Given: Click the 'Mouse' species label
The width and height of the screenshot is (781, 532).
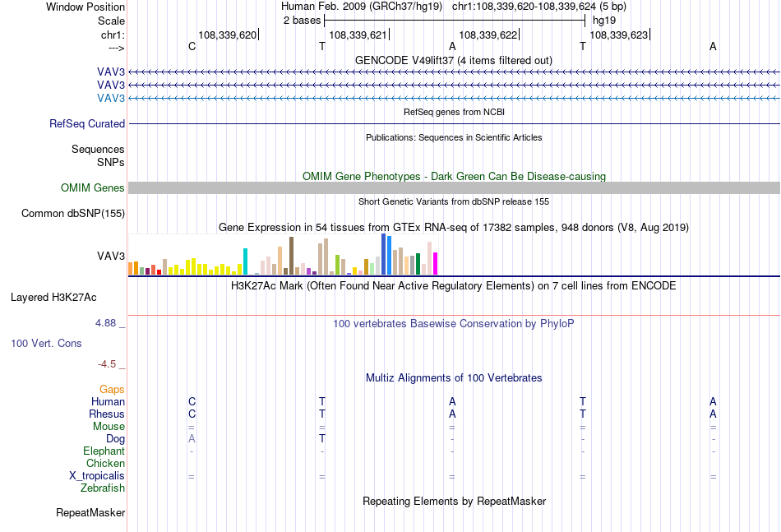Looking at the screenshot, I should click(x=109, y=427).
